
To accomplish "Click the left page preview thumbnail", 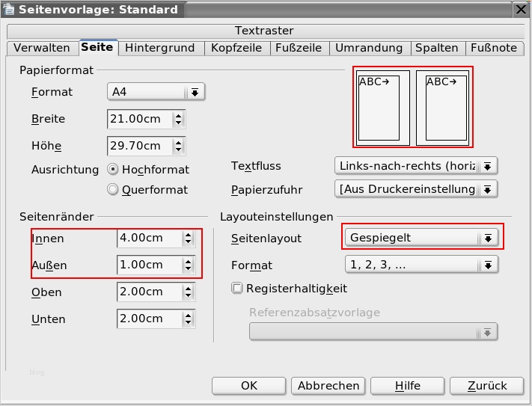I will (x=382, y=108).
